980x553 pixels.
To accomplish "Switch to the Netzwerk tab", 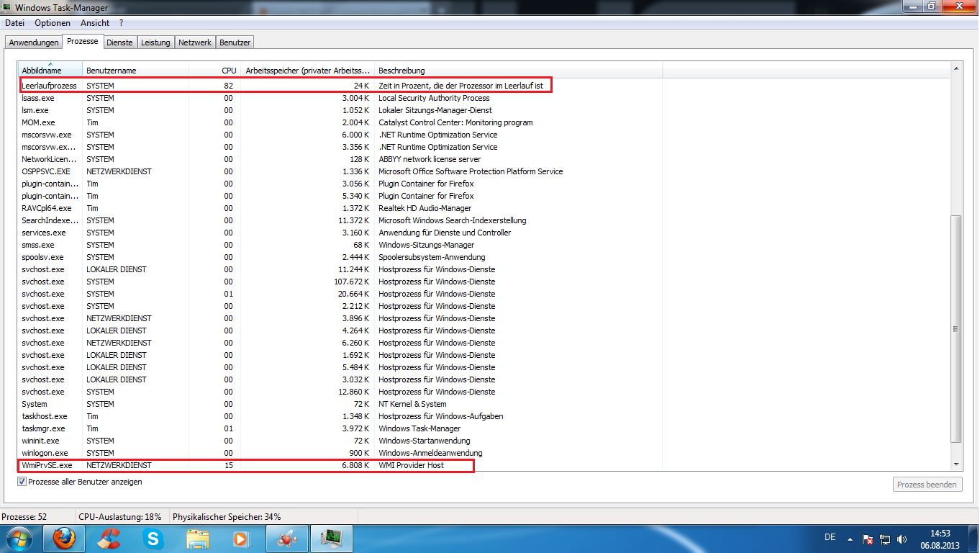I will click(195, 42).
